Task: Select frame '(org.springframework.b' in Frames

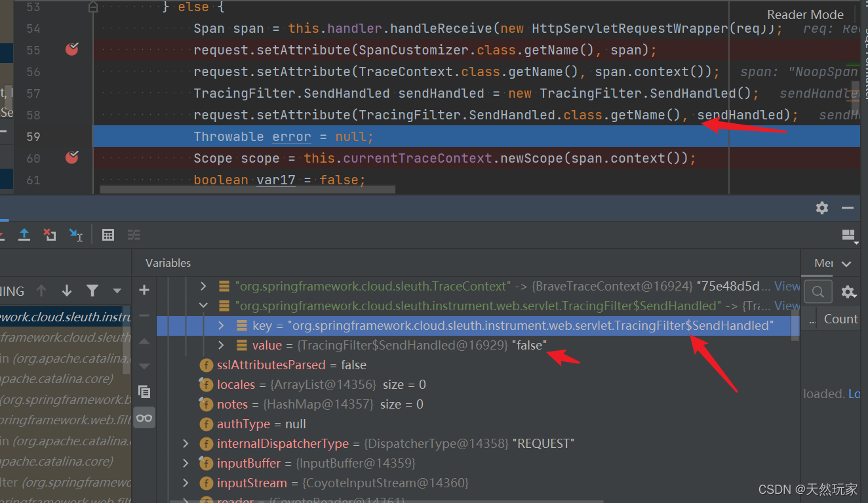Action: point(66,400)
